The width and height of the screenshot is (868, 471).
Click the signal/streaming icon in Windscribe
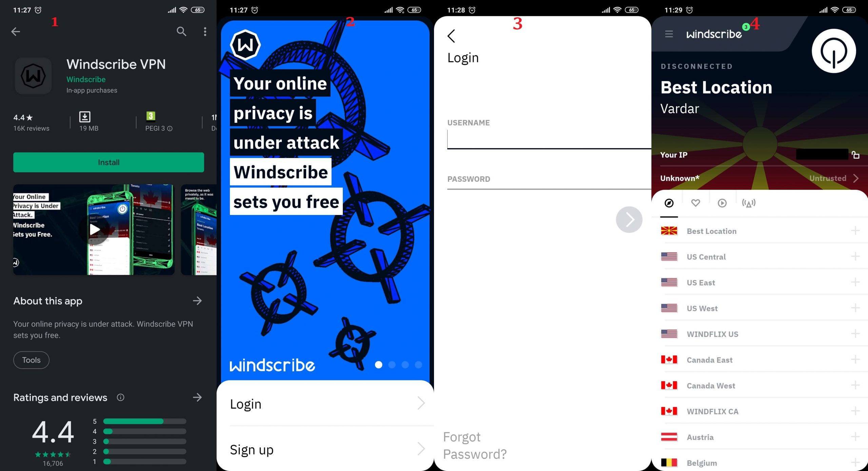[x=749, y=203]
